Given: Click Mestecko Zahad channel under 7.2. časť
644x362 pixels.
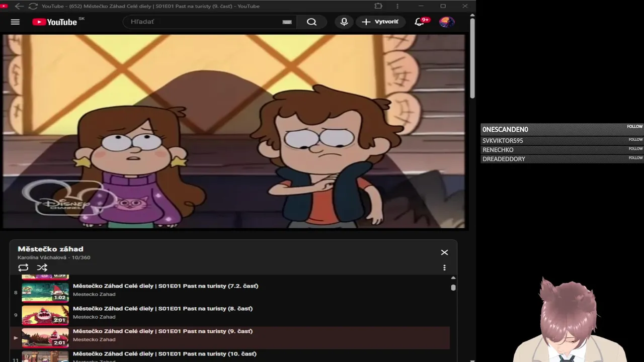Looking at the screenshot, I should pyautogui.click(x=94, y=294).
